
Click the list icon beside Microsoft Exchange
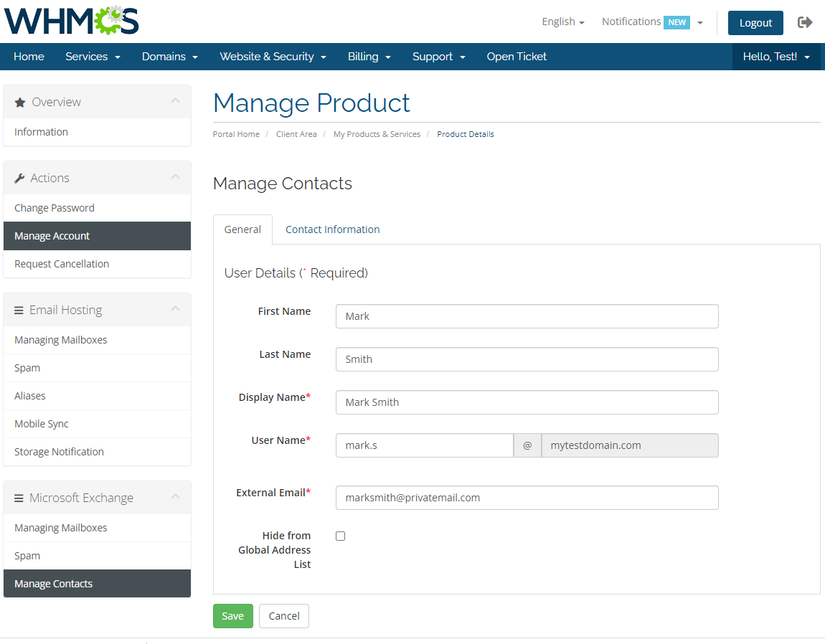19,498
